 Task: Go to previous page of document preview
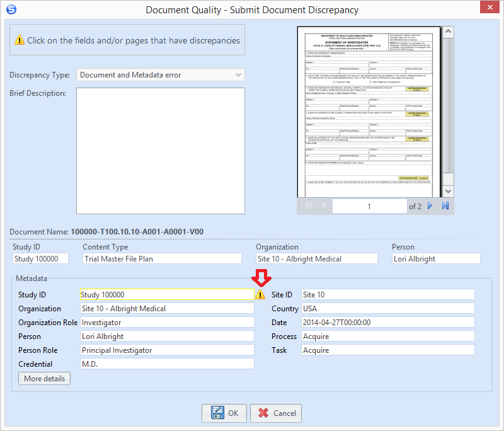(324, 205)
